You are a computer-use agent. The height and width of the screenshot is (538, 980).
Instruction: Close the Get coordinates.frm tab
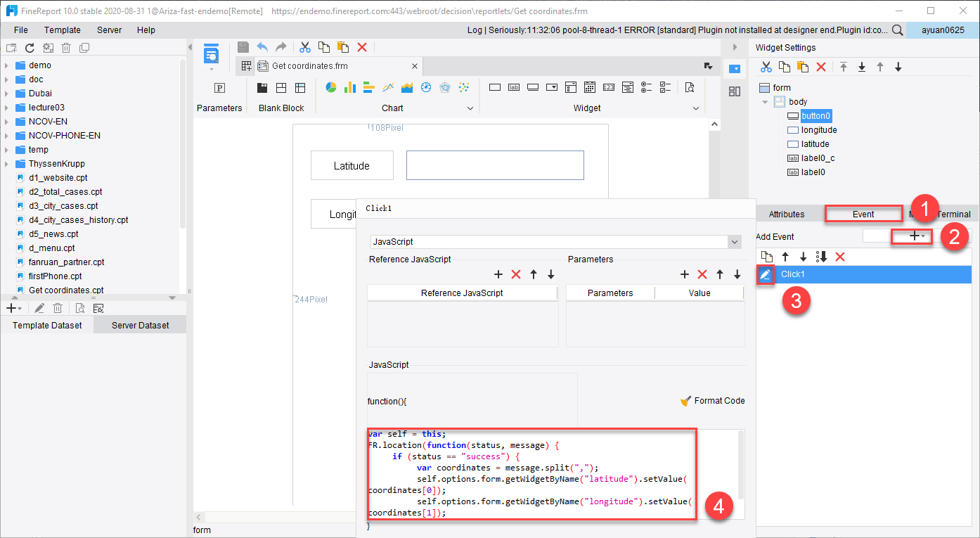click(415, 66)
